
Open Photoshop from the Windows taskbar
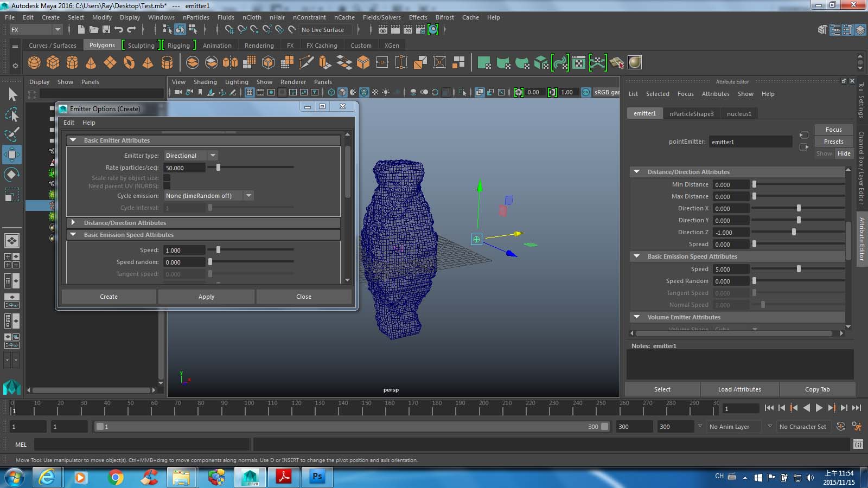click(317, 478)
